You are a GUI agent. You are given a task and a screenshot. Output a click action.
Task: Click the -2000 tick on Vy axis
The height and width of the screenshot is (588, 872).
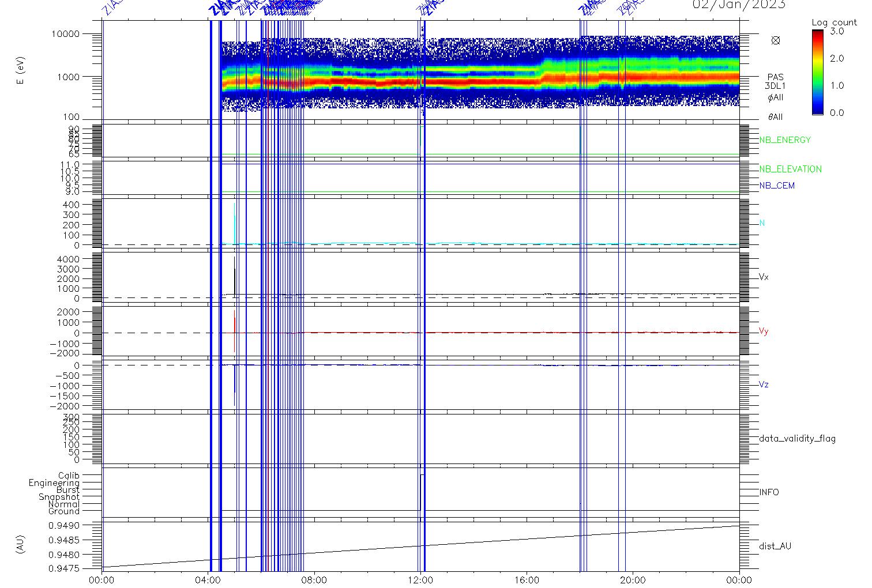65,353
